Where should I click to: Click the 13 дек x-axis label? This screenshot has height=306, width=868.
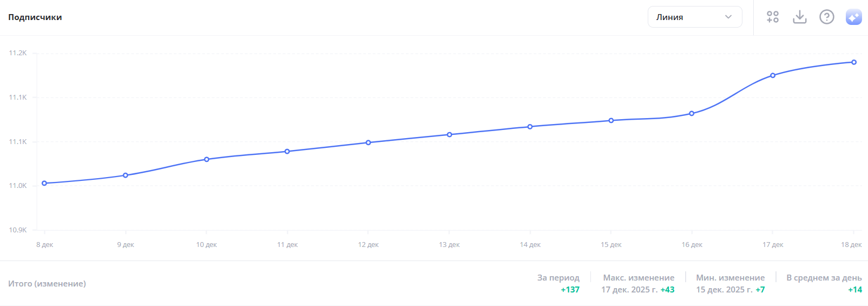(449, 245)
